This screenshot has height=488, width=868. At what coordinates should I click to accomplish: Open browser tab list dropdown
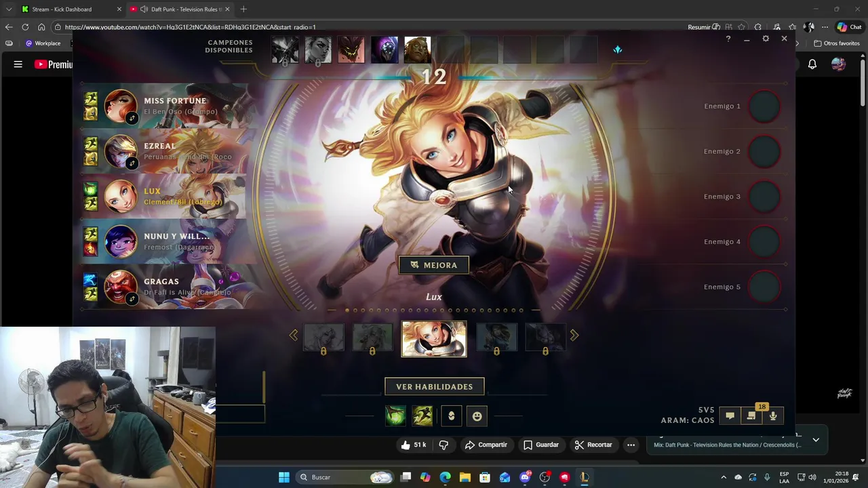(9, 9)
